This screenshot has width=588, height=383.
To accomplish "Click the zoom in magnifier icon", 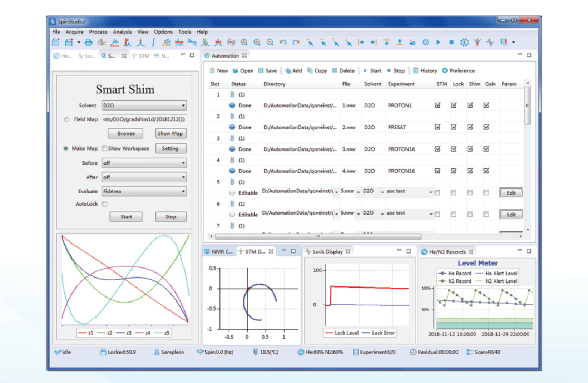I will click(x=257, y=42).
